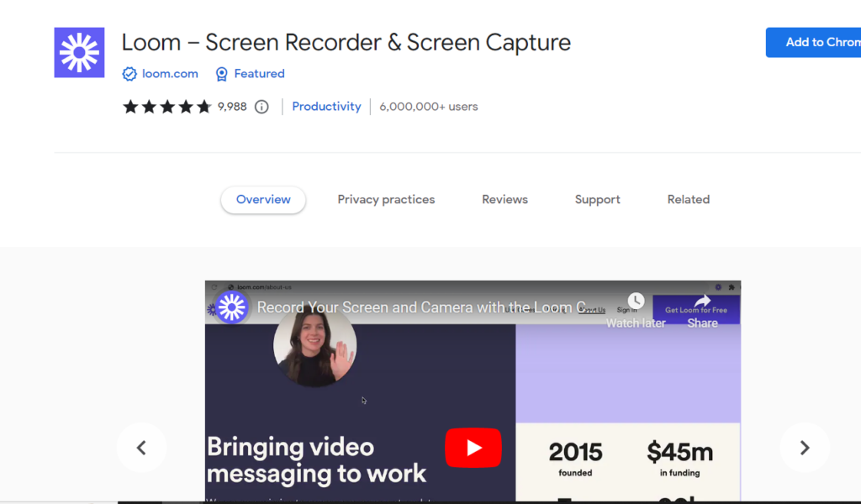The height and width of the screenshot is (504, 861).
Task: Open the loom.com publisher link
Action: tap(170, 73)
